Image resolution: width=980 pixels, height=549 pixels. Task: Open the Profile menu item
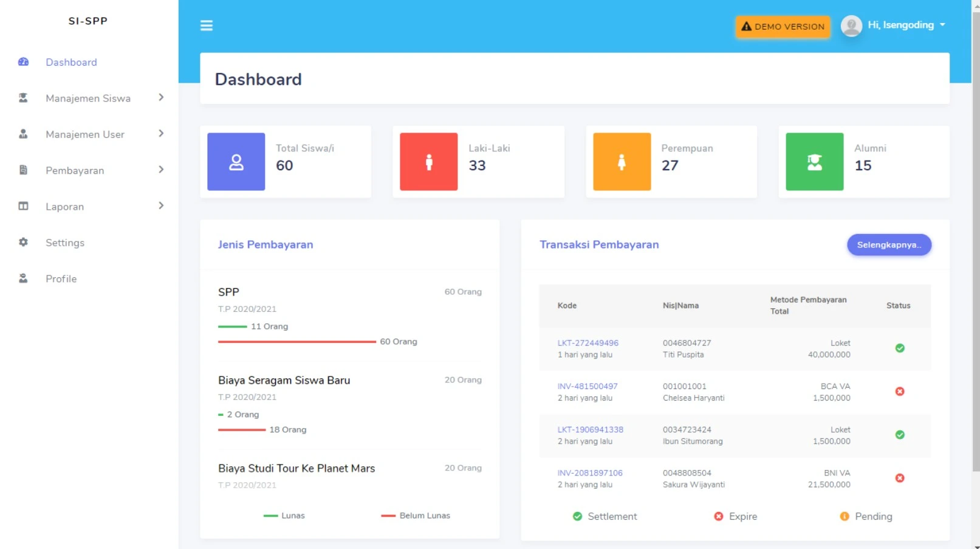click(x=61, y=278)
